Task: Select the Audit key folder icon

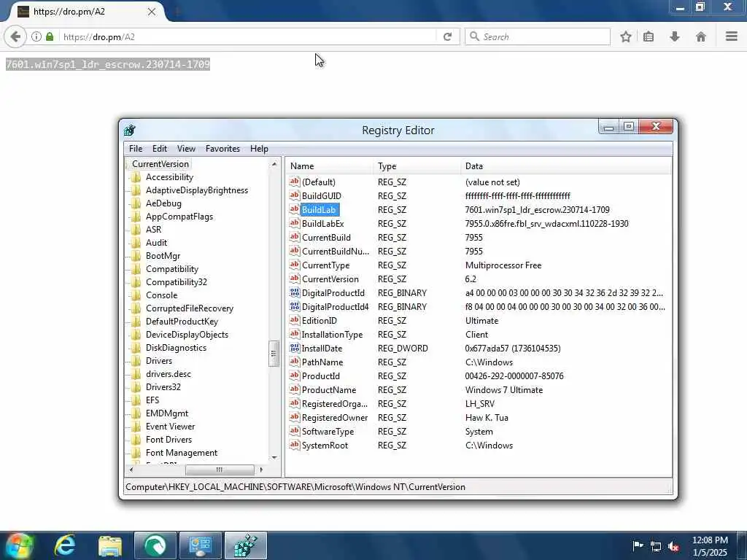Action: coord(136,243)
